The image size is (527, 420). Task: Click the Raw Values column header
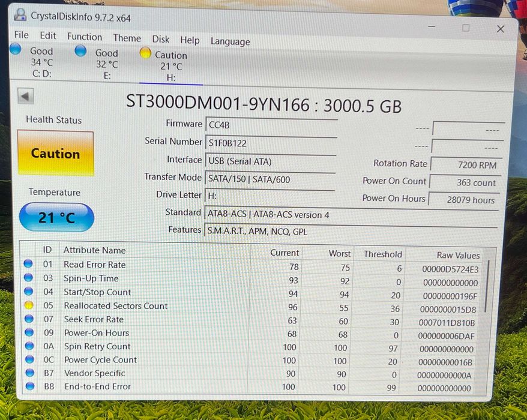[458, 256]
